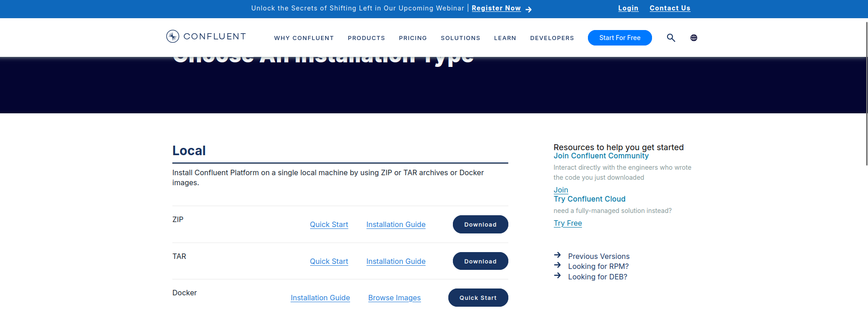Open the Previous Versions link
Image resolution: width=868 pixels, height=329 pixels.
[x=598, y=257]
